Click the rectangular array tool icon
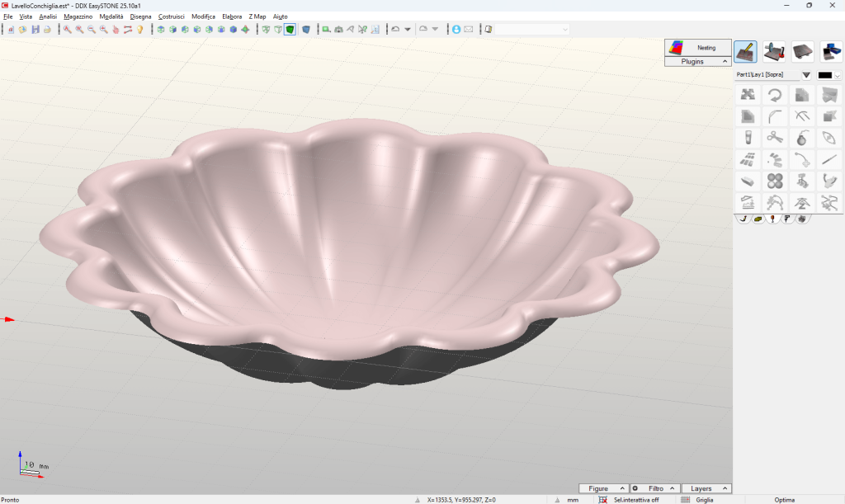845x504 pixels. click(748, 159)
